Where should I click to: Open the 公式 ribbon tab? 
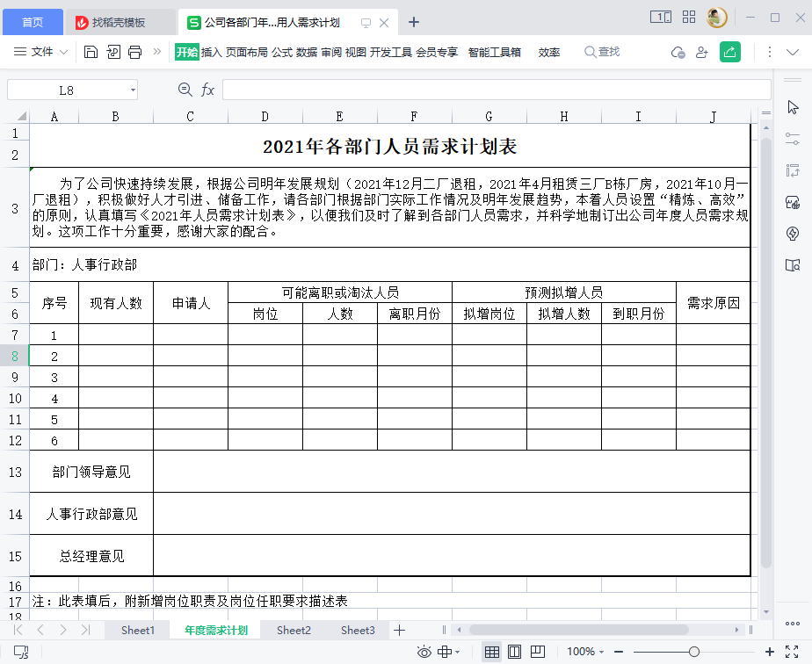282,52
